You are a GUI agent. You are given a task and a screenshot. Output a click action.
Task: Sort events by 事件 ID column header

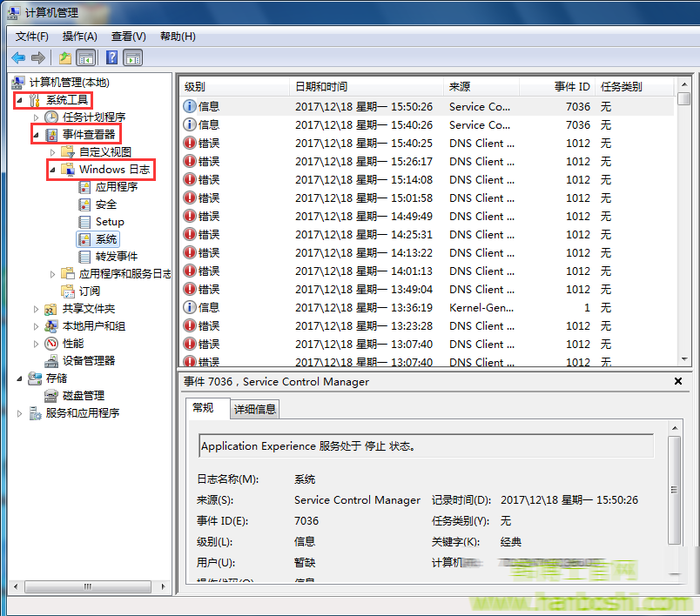click(572, 87)
